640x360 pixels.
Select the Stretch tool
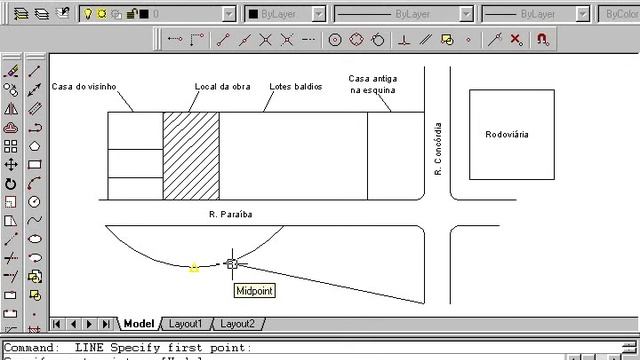click(x=11, y=221)
